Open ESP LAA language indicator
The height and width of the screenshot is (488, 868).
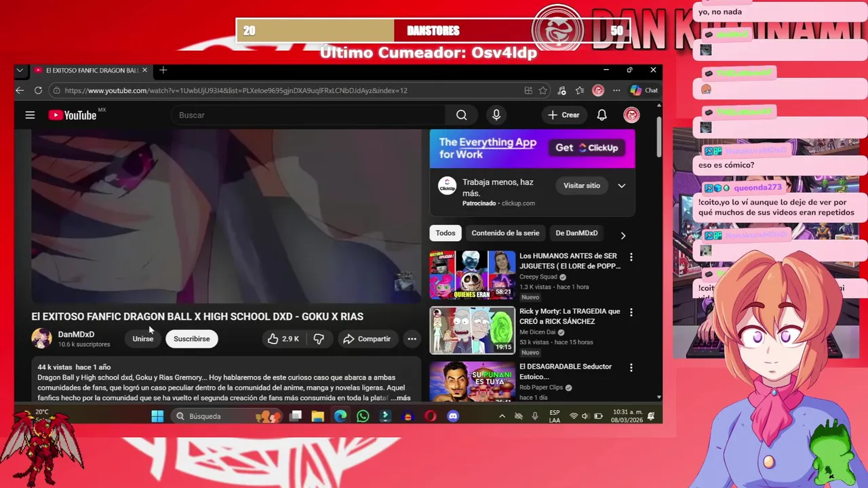555,416
